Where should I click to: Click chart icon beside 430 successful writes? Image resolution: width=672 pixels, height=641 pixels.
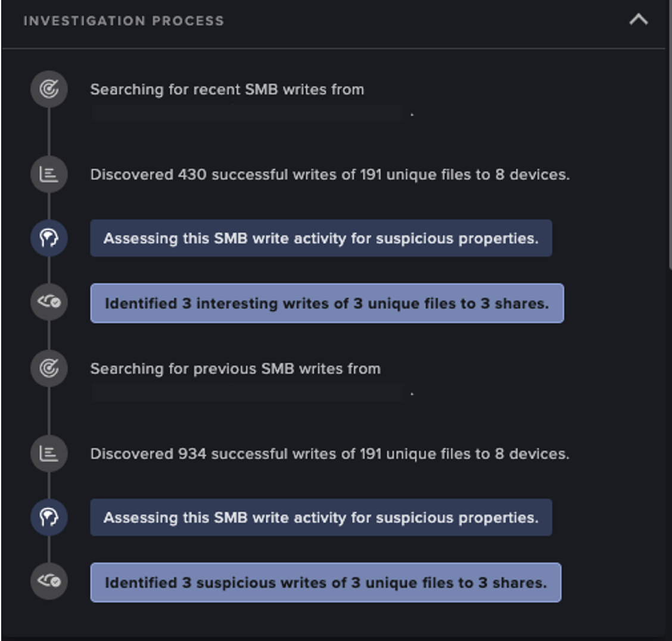coord(49,175)
